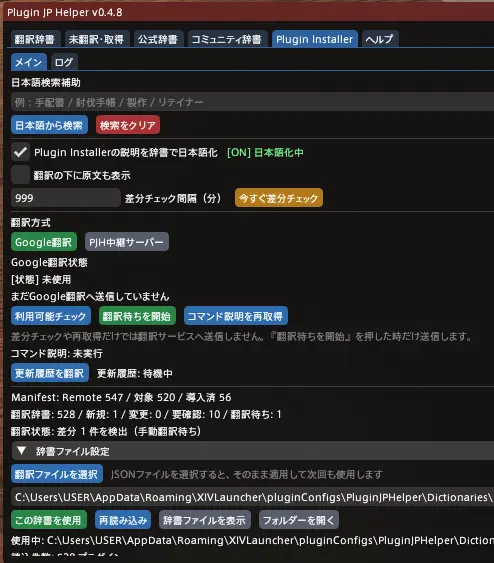Click the 日本語から検索 button
The height and width of the screenshot is (563, 494).
click(x=49, y=125)
